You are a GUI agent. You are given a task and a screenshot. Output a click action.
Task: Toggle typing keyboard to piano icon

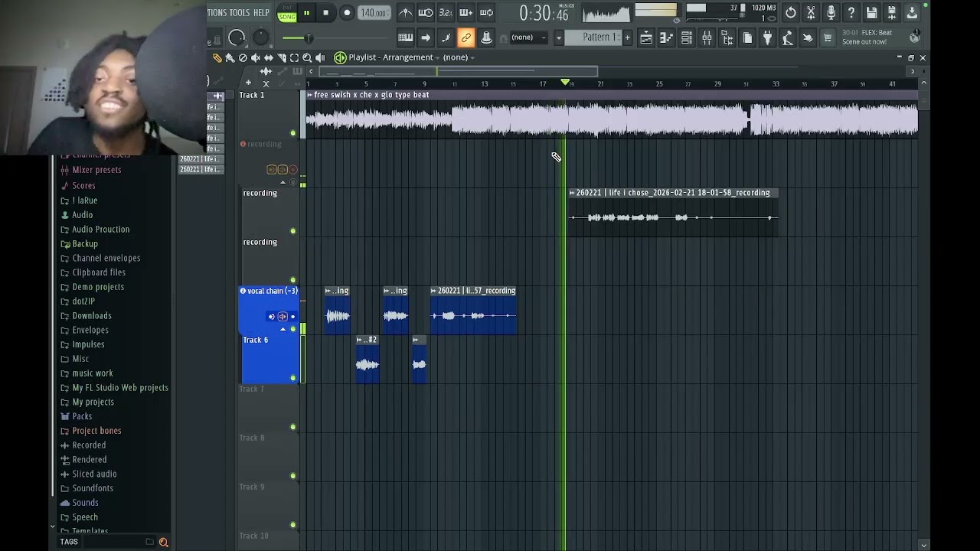[406, 37]
